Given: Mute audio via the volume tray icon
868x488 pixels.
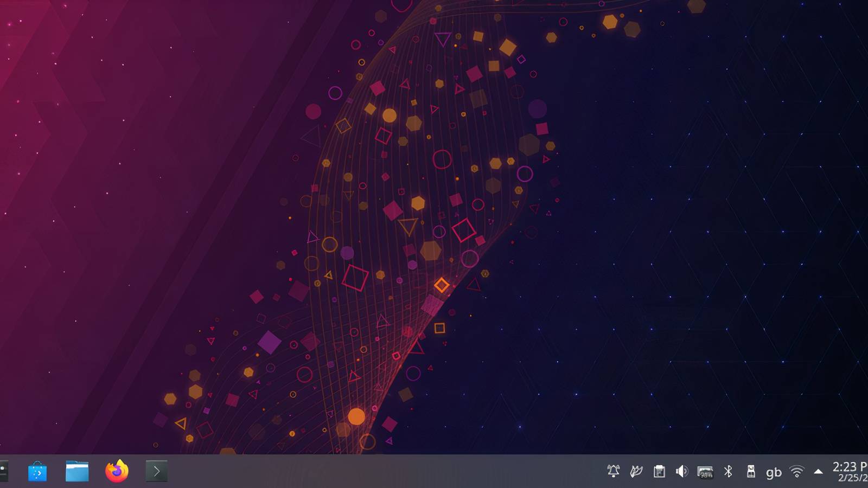Looking at the screenshot, I should tap(682, 471).
